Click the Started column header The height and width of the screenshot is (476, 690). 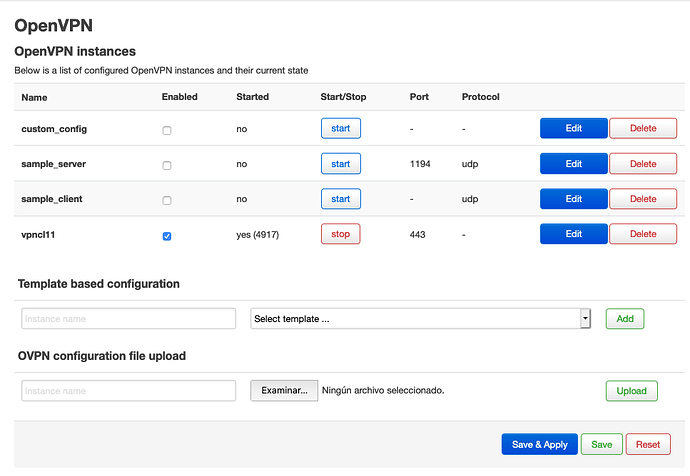tap(253, 97)
